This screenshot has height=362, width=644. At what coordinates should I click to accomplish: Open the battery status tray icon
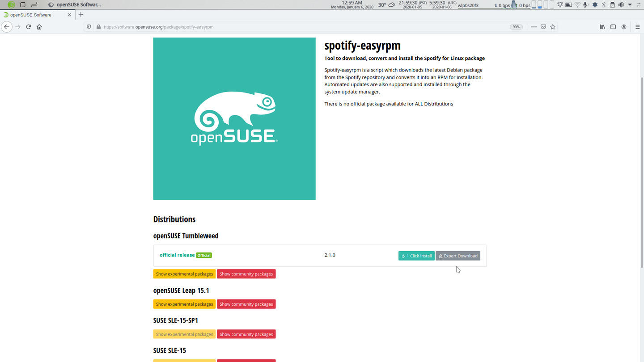point(568,4)
